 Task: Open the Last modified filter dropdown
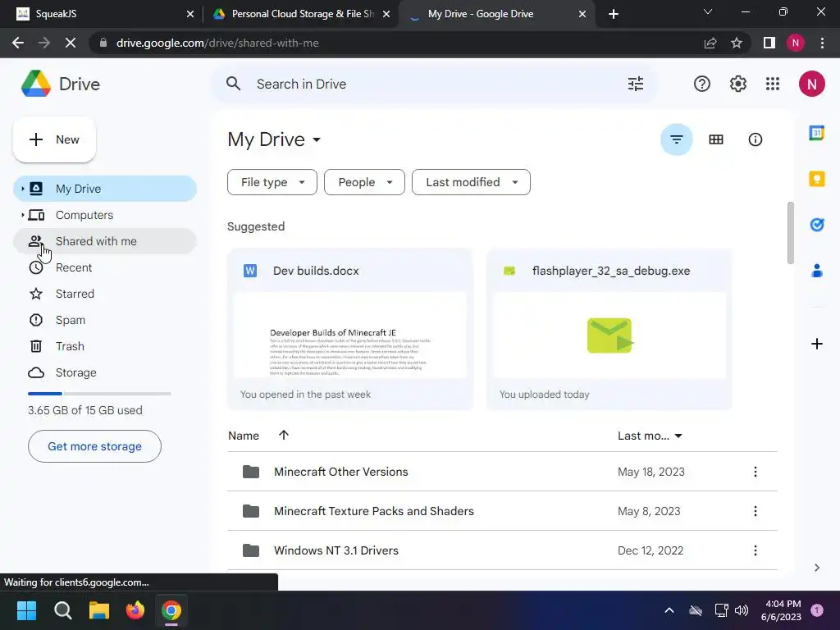pos(471,182)
